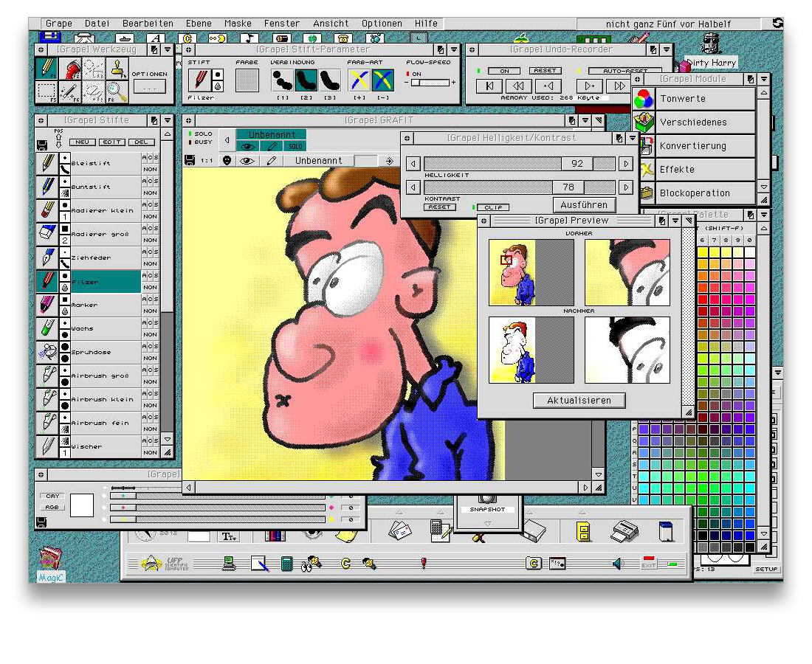Open the Blockoperation module

705,193
